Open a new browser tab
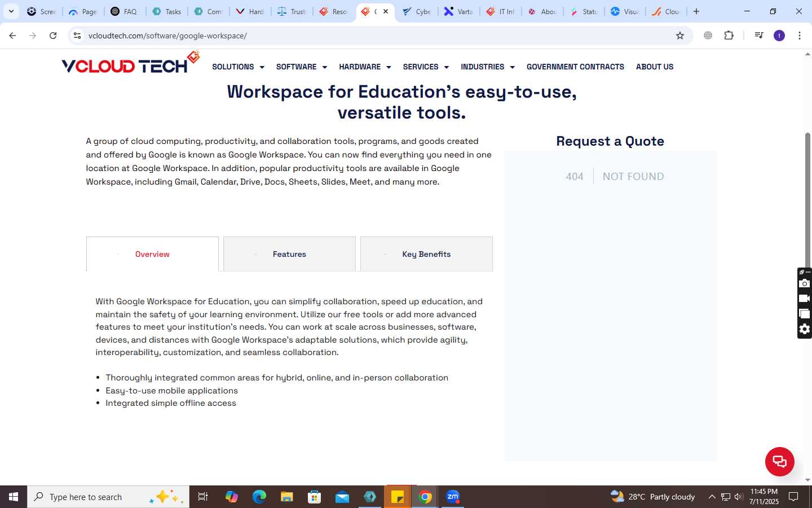Screen dimensions: 812x508 (696, 11)
